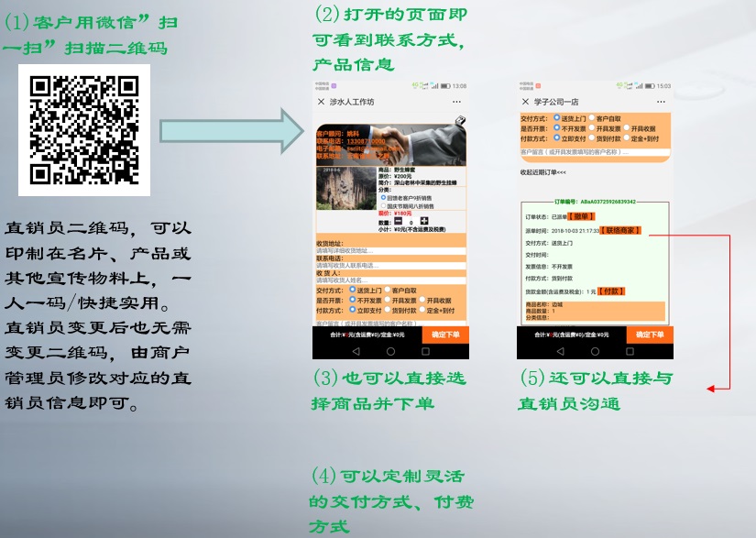The width and height of the screenshot is (756, 538).
Task: Click the 商品名称: 边城 text
Action: 543,304
